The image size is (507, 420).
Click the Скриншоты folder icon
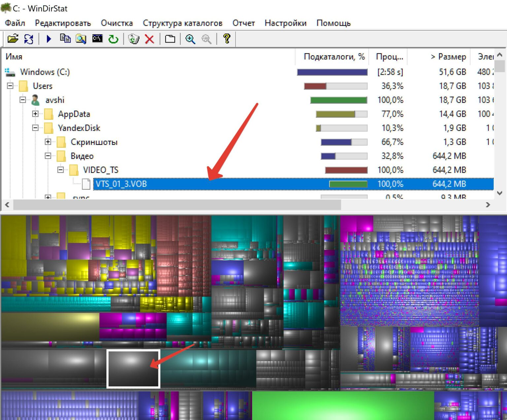pos(61,142)
